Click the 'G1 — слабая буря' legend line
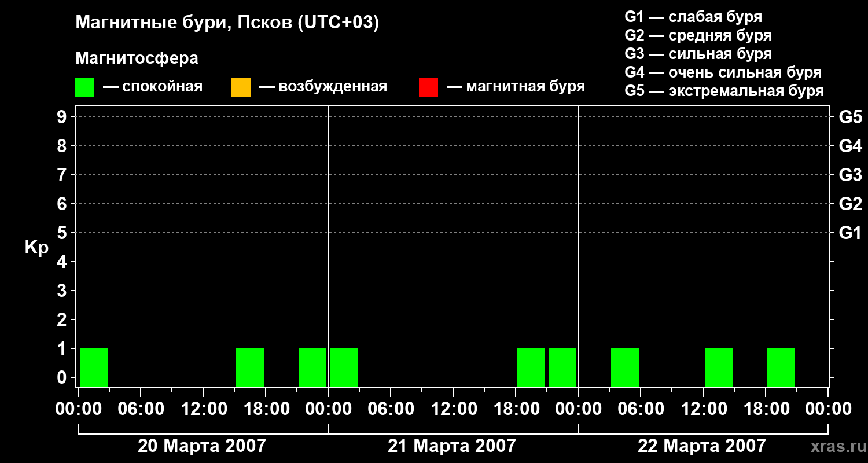 coord(693,17)
